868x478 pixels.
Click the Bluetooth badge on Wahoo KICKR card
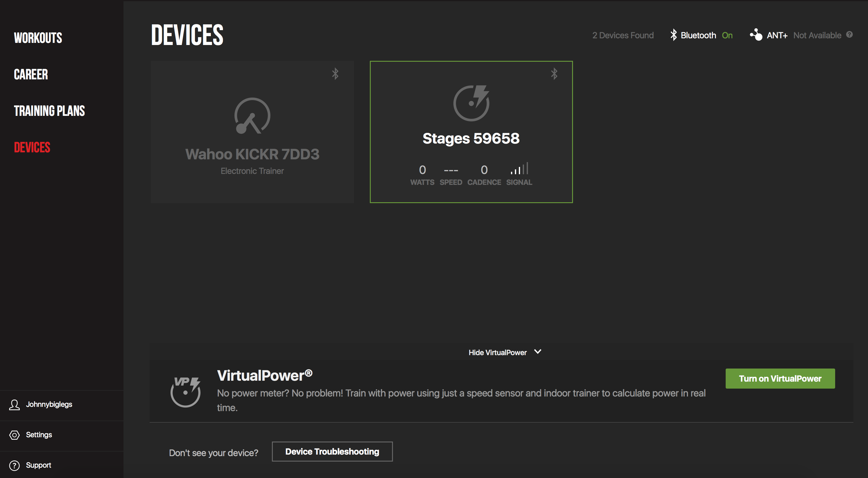(335, 74)
